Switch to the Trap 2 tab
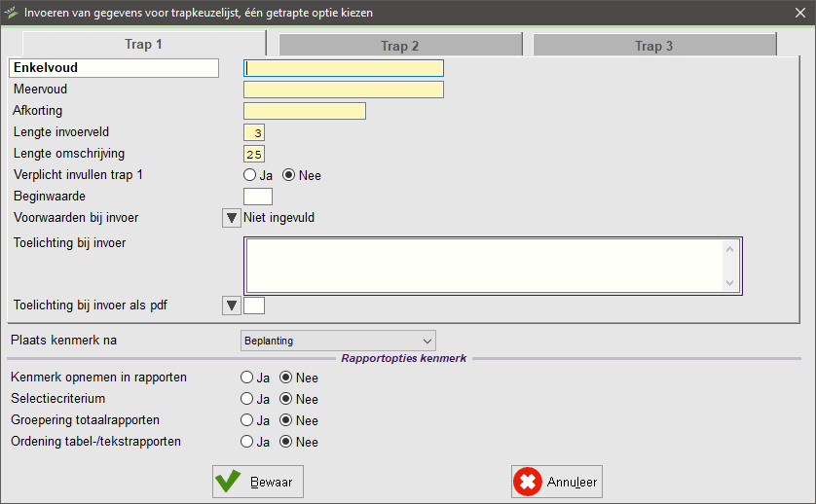The height and width of the screenshot is (504, 816). pyautogui.click(x=399, y=46)
